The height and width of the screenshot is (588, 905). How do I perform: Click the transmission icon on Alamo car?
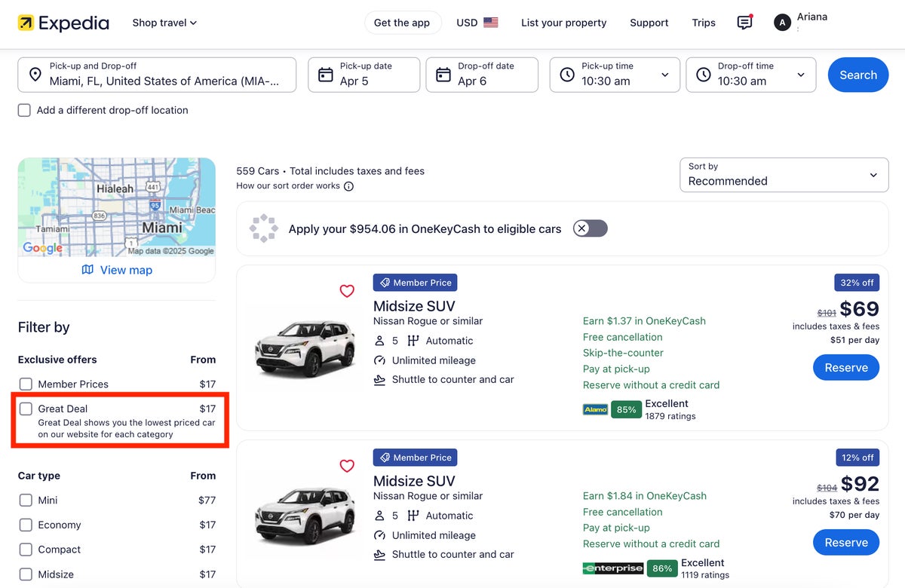click(413, 341)
